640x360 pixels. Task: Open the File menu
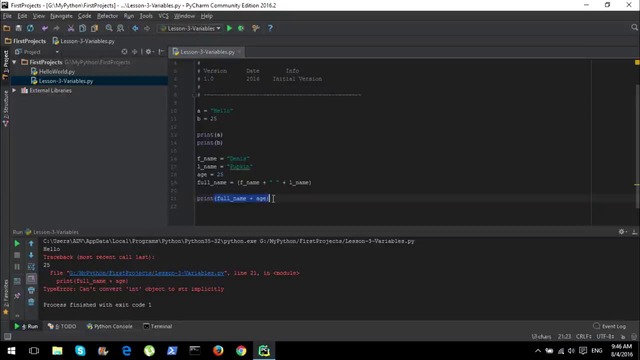tap(7, 16)
